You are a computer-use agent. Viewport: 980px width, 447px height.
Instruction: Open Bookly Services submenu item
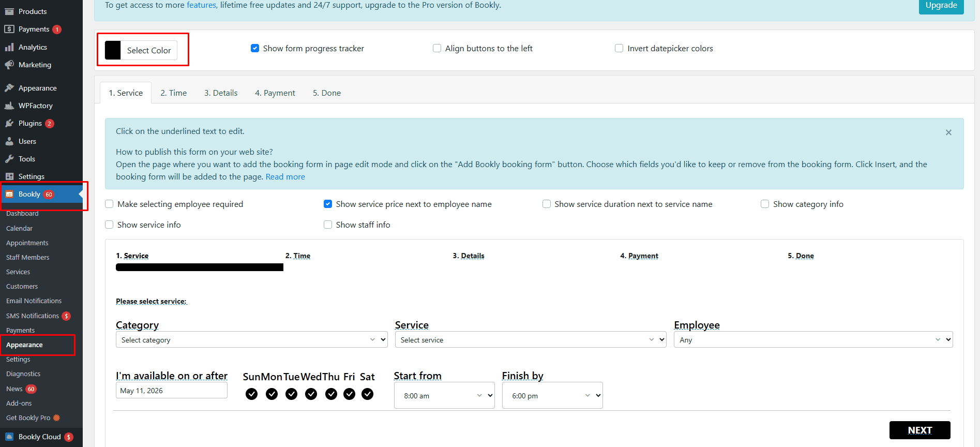click(x=18, y=272)
